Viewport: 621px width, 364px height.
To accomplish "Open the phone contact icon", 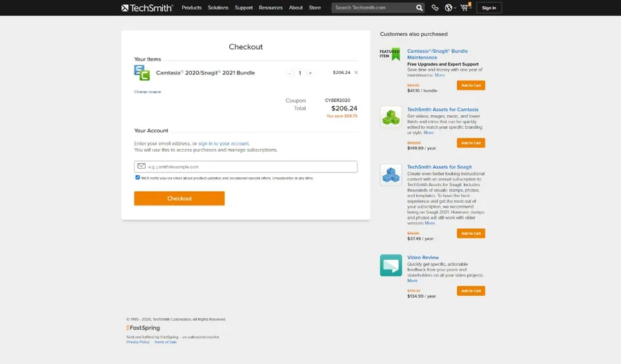I will point(435,8).
